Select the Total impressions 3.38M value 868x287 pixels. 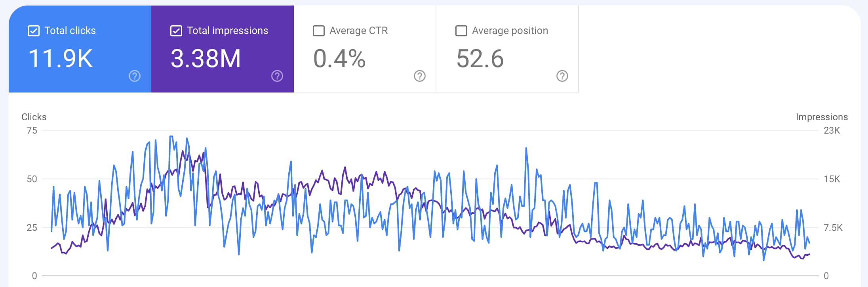click(x=206, y=59)
